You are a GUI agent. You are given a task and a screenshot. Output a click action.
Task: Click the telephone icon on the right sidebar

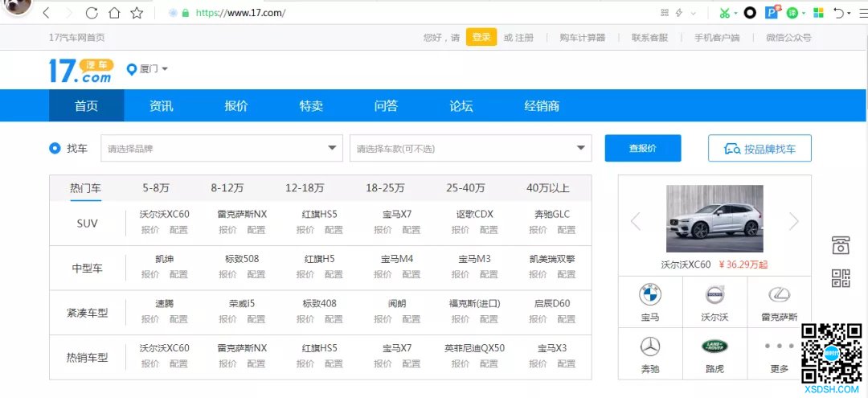pos(841,245)
